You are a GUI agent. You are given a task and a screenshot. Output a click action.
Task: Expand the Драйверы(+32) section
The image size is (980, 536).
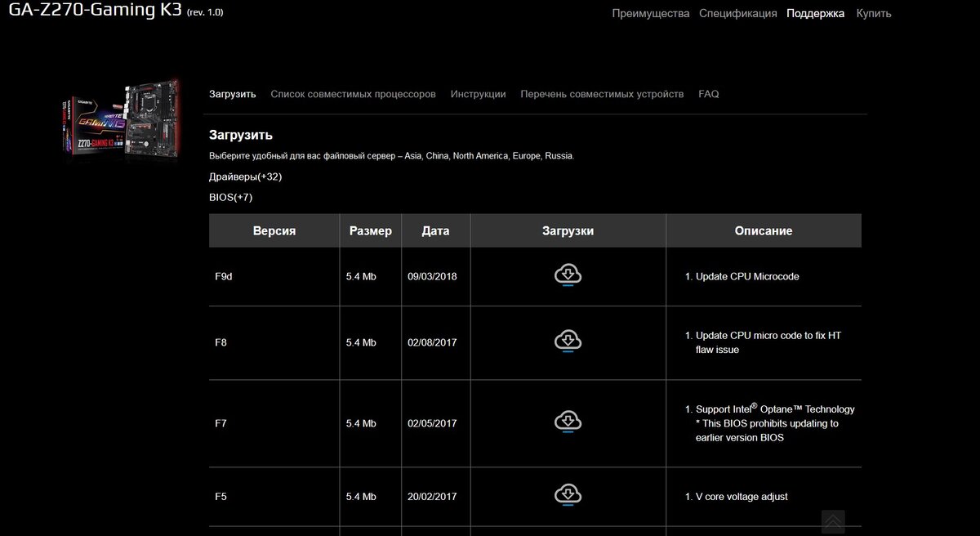coord(245,176)
